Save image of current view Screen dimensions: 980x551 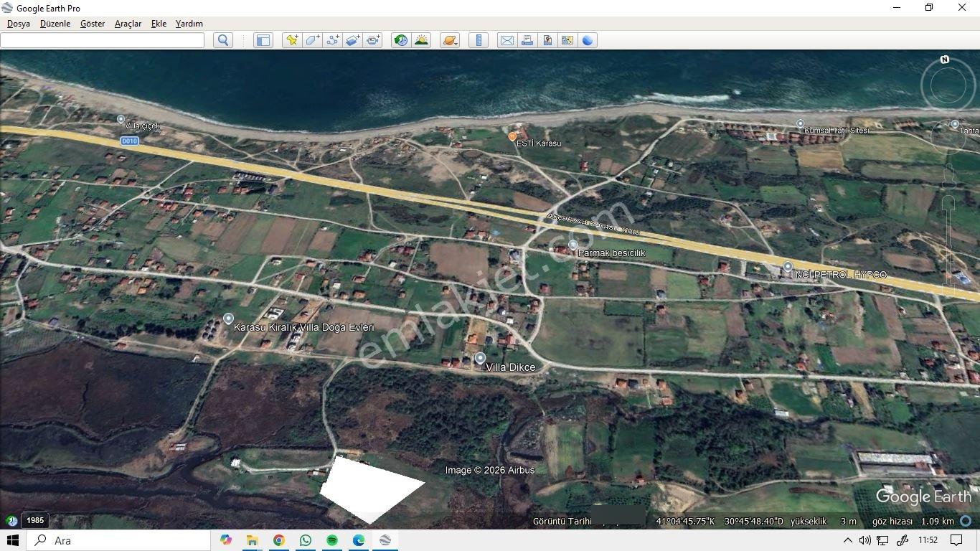[x=547, y=40]
